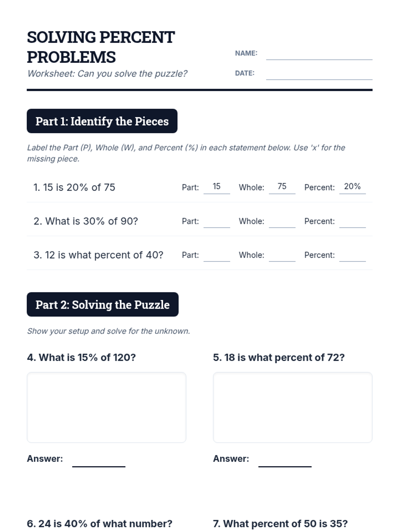Viewport: 399px width, 532px height.
Task: Click the Date blank line
Action: click(319, 75)
